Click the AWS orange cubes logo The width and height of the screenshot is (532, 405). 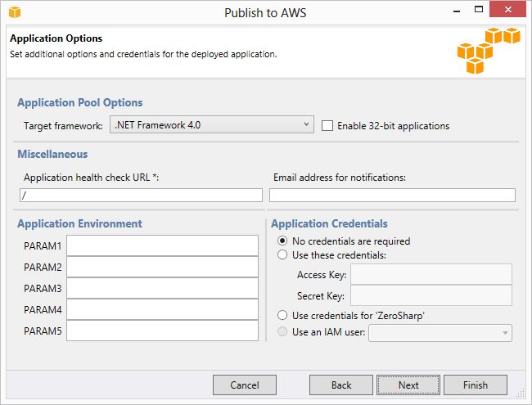coord(489,51)
